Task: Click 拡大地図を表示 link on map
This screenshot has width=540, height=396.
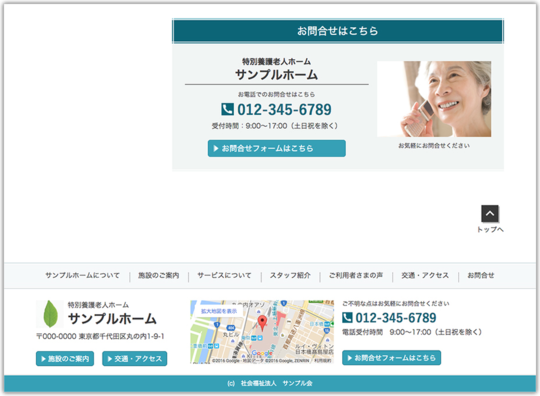Action: [x=219, y=311]
